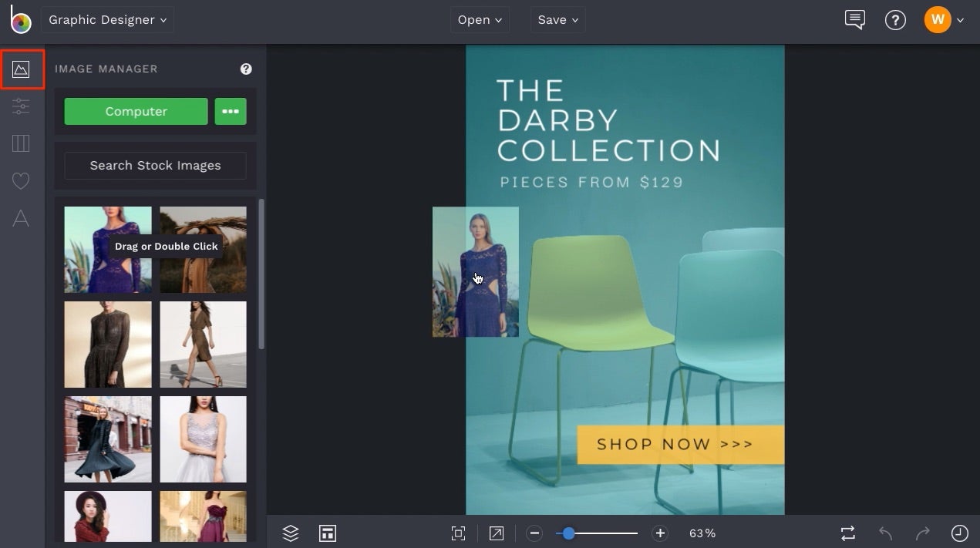Open the Layers panel
The width and height of the screenshot is (980, 548).
click(291, 533)
